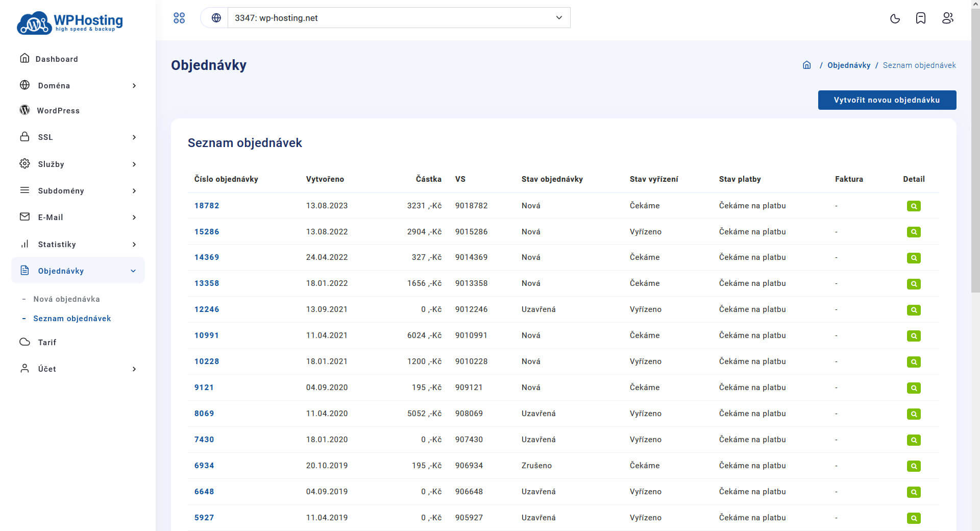980x531 pixels.
Task: Select Seznam objednávek submenu item
Action: tap(72, 319)
